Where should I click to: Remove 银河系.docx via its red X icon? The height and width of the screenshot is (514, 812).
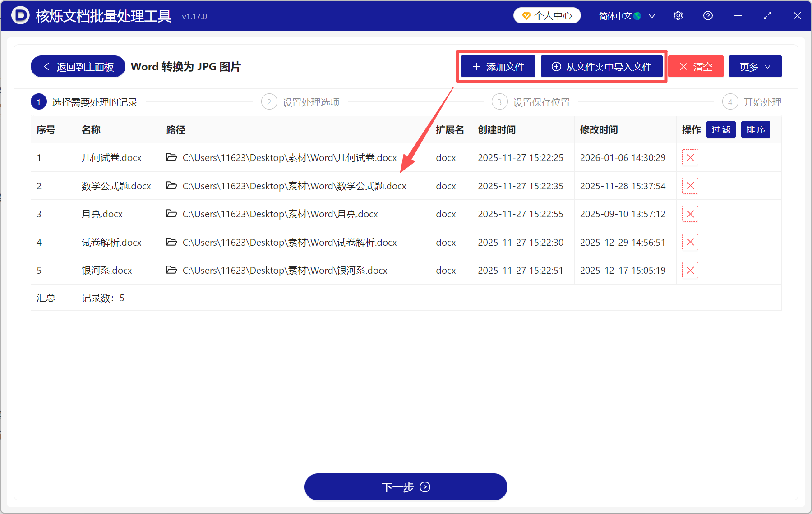[x=690, y=270]
